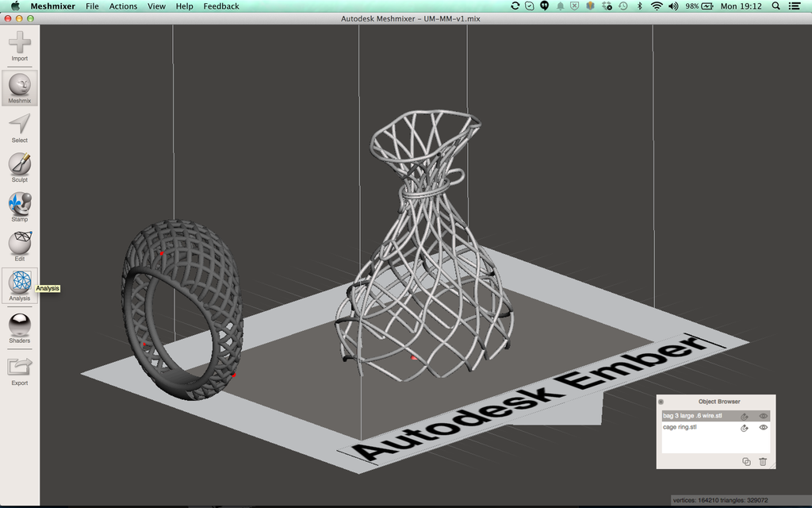Hide bag 3 large .6 wire.stl object
Viewport: 812px width, 508px height.
pyautogui.click(x=764, y=416)
